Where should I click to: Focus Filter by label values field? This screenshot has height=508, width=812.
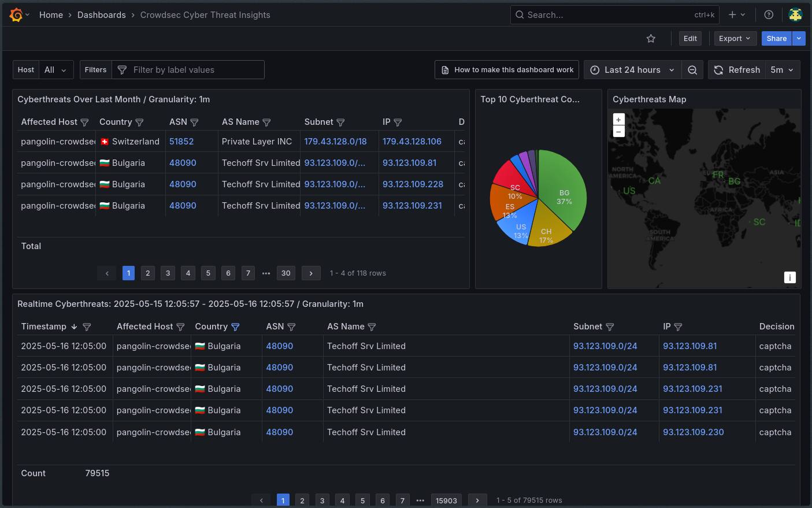(188, 70)
